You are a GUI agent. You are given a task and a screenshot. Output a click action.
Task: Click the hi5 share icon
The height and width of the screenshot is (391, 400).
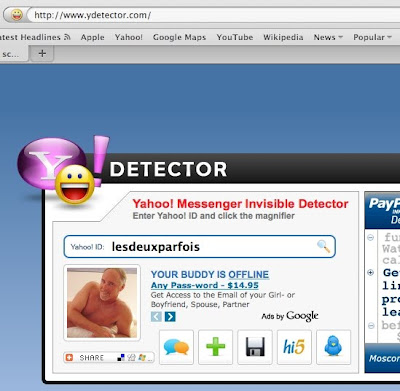294,347
